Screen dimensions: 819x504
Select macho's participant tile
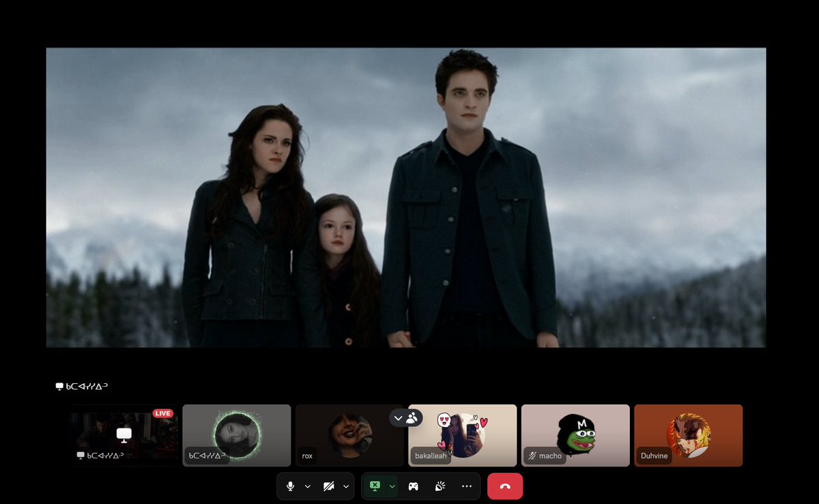[x=575, y=435]
